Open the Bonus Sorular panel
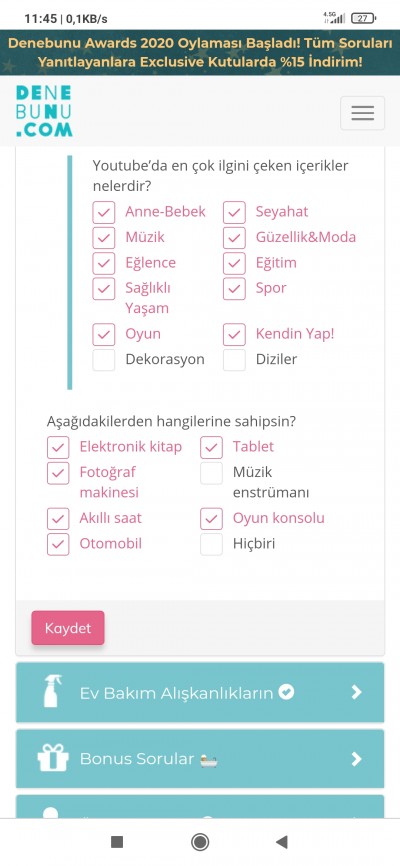400x866 pixels. [x=200, y=759]
